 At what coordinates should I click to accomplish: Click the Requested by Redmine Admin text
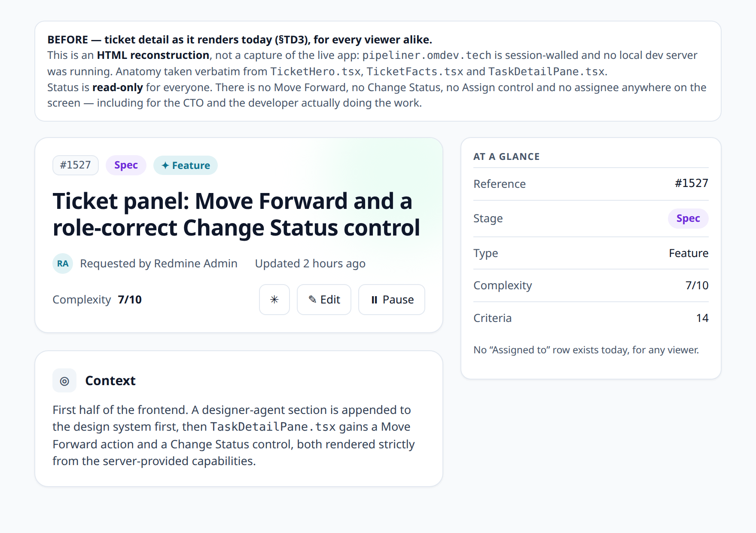tap(159, 263)
